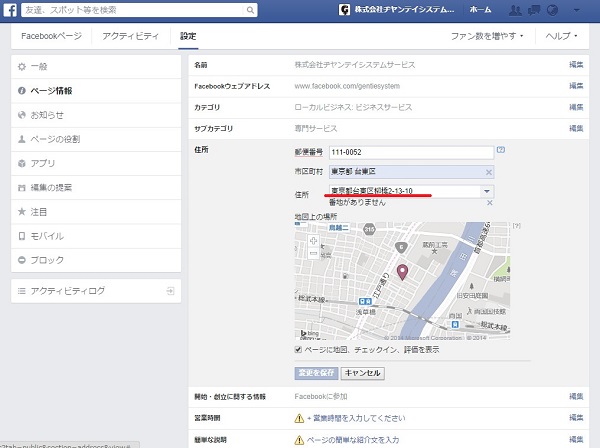The image size is (600, 448).
Task: Open 一般 settings section
Action: click(96, 67)
